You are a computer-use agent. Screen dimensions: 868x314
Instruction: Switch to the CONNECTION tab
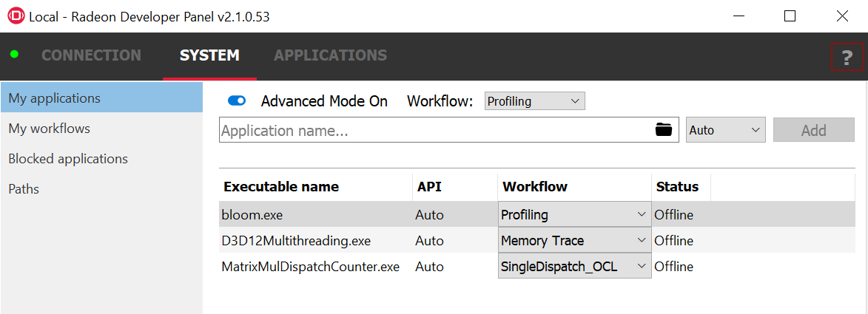click(91, 55)
